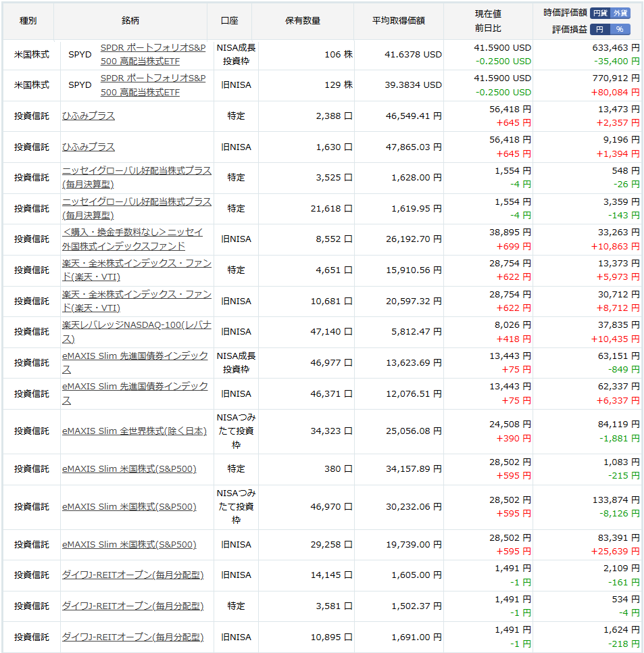Select the 41.6378 USD average cost
The width and height of the screenshot is (644, 653).
[x=413, y=55]
